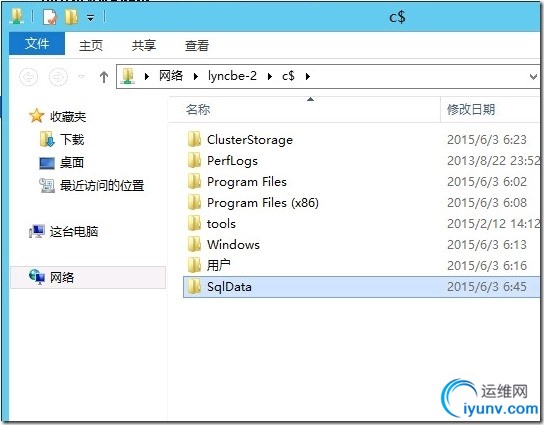The image size is (544, 425).
Task: Sort by the 名称 column header
Action: pos(198,110)
